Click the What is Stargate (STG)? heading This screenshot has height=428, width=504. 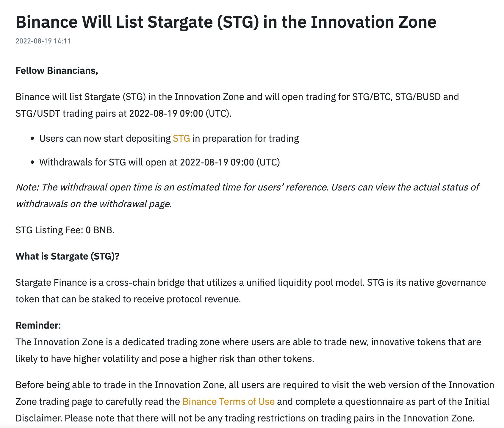click(x=67, y=257)
